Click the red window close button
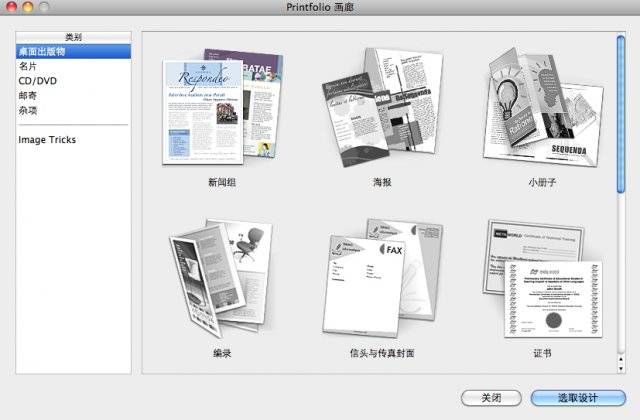Viewport: 640px width, 420px height. 12,8
